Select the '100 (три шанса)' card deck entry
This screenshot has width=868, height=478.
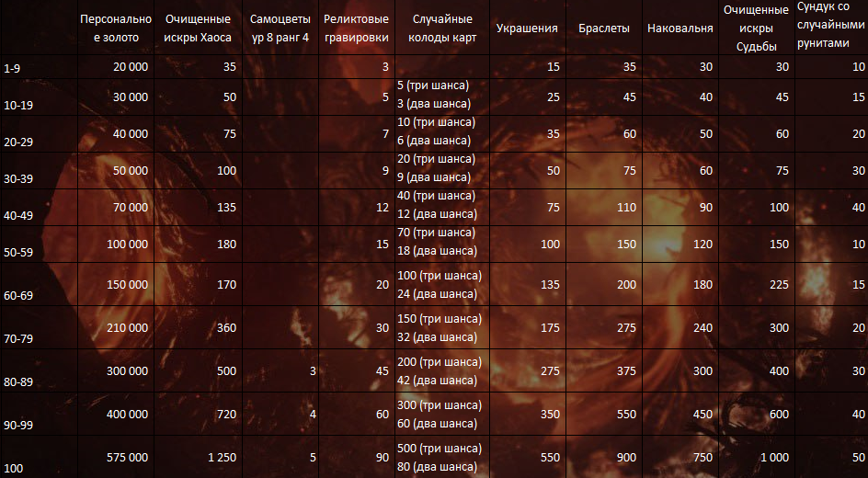(440, 276)
